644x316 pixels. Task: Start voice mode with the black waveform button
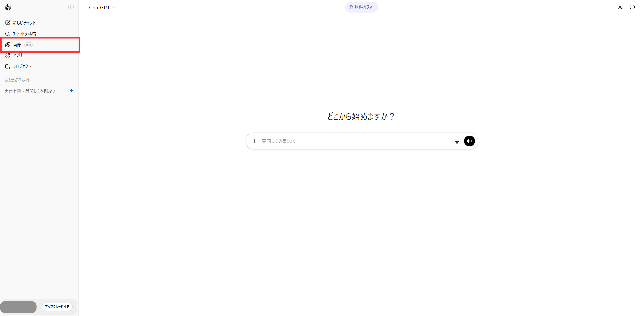pyautogui.click(x=469, y=141)
